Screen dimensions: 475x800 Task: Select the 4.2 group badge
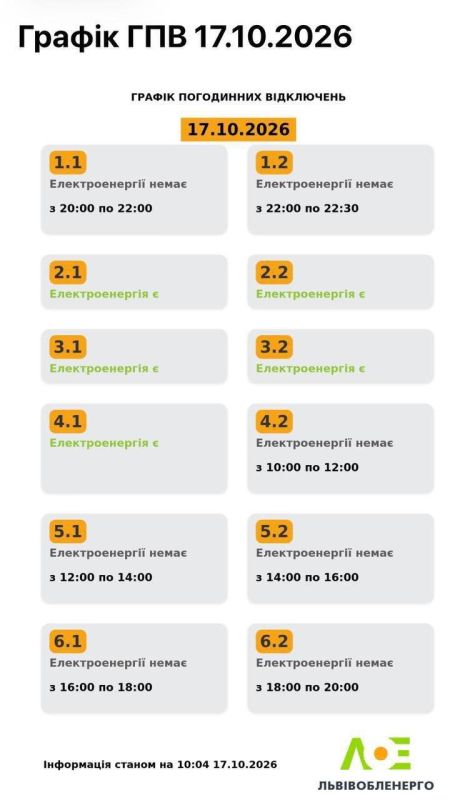(274, 421)
